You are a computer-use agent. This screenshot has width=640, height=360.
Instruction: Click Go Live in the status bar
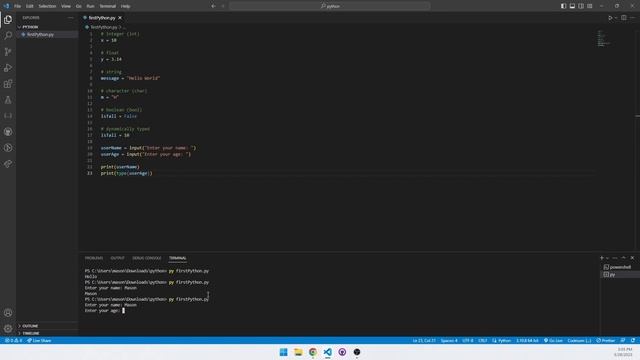tap(553, 340)
